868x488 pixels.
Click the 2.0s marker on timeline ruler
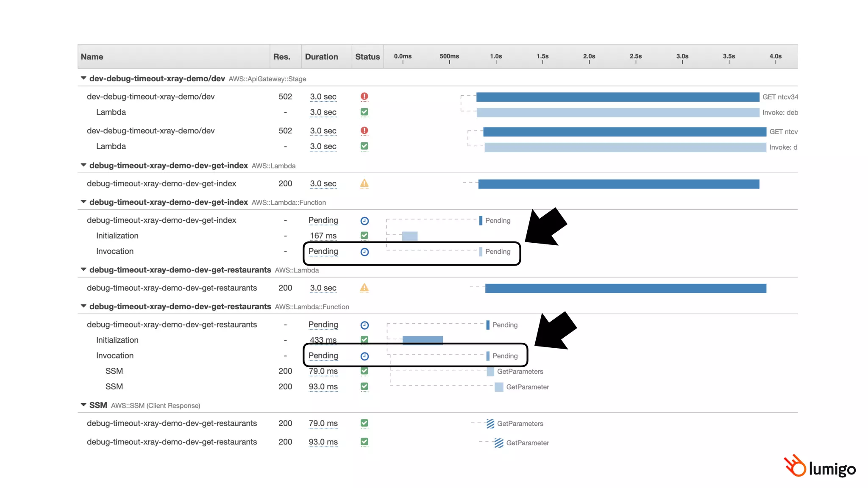589,57
